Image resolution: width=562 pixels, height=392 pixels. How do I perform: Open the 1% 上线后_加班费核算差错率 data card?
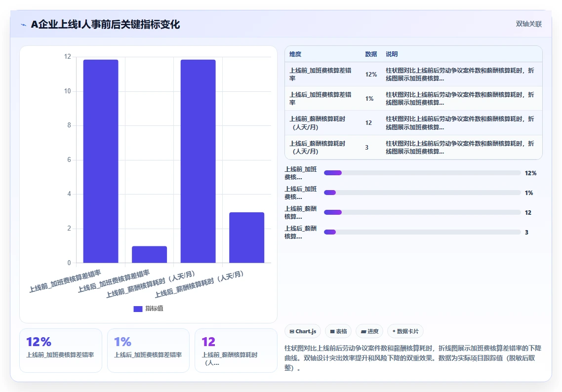148,351
